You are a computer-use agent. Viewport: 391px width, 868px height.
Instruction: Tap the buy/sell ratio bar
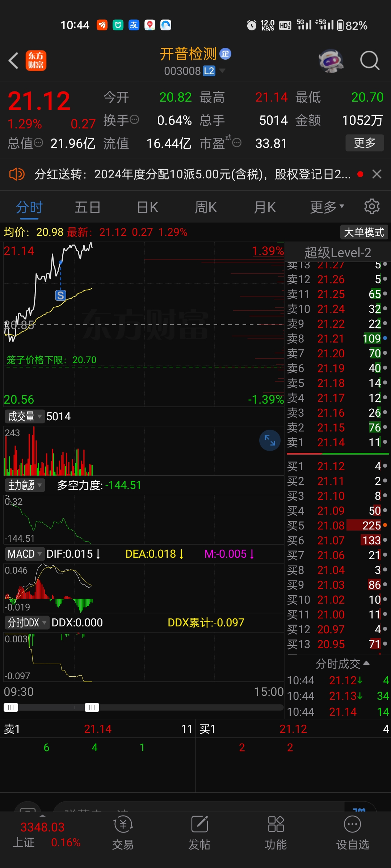click(338, 454)
